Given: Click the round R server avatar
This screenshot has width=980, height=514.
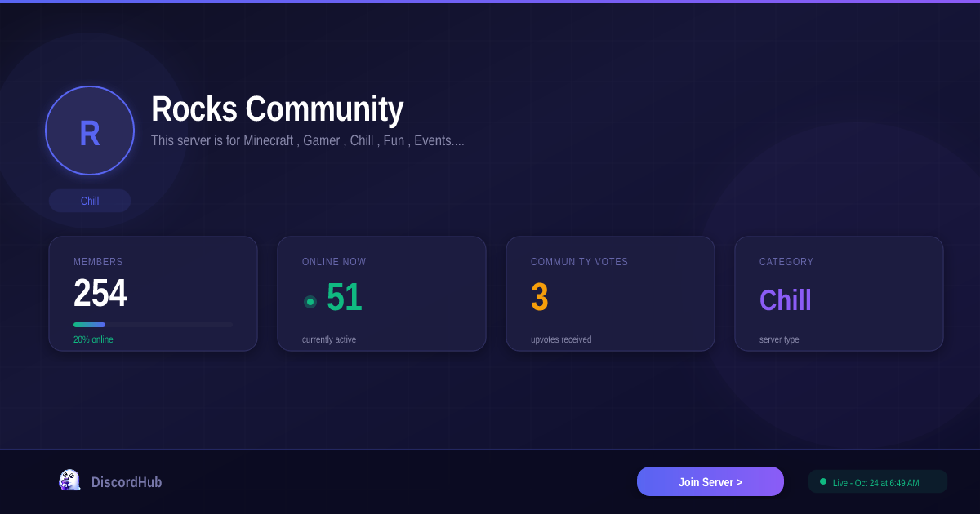Looking at the screenshot, I should [x=90, y=131].
